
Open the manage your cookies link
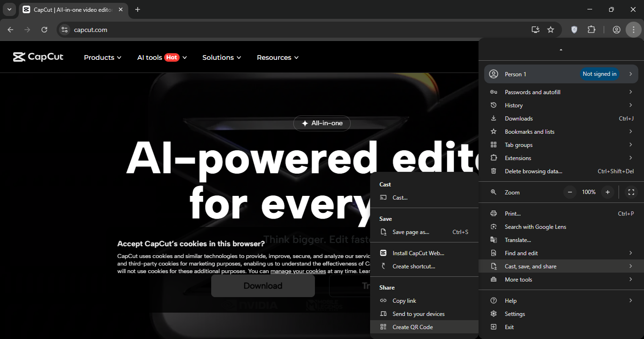(x=297, y=271)
